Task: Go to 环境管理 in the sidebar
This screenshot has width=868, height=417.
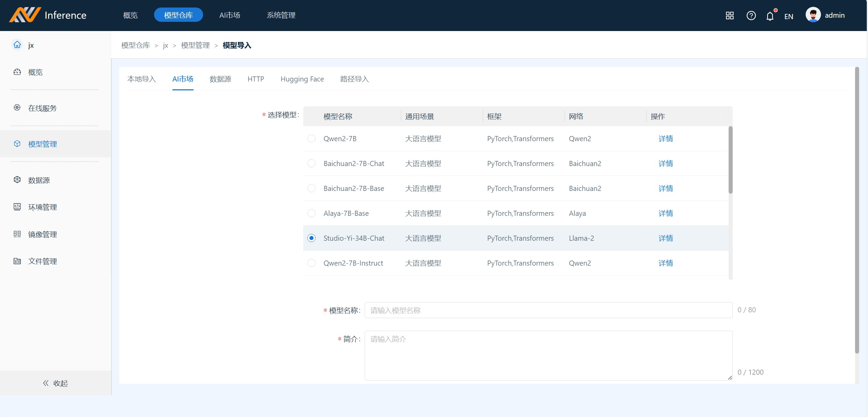Action: pyautogui.click(x=42, y=207)
